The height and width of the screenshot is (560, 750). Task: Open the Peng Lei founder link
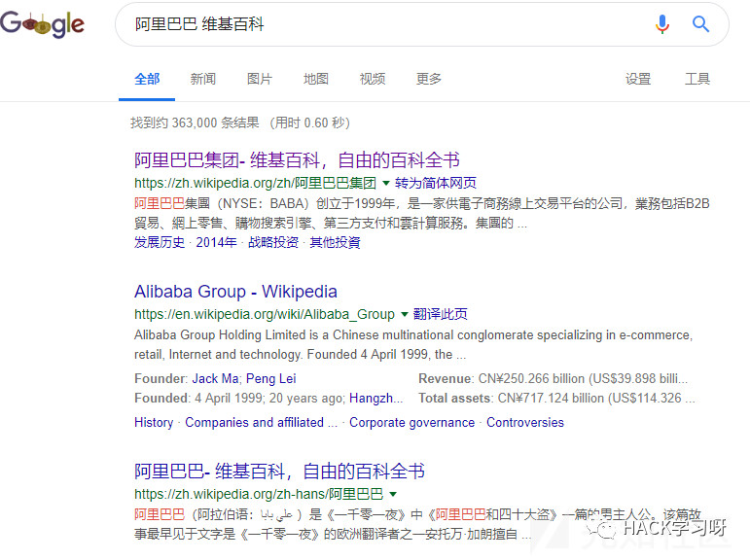(x=270, y=379)
